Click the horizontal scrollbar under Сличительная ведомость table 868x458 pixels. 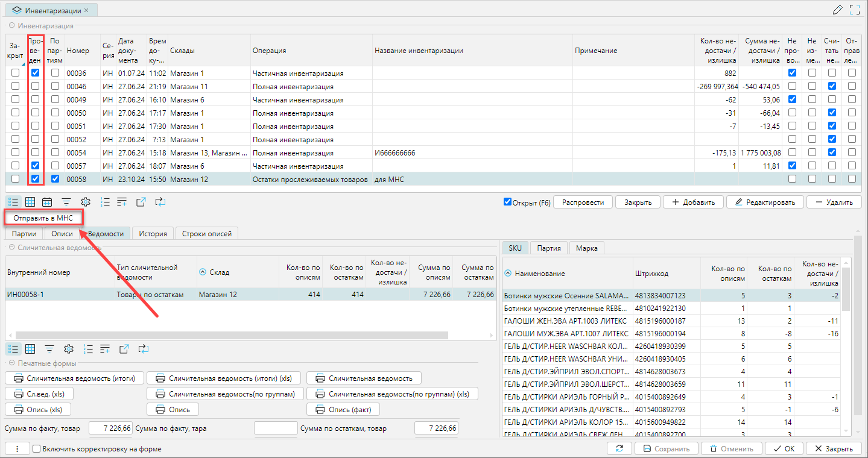(232, 336)
